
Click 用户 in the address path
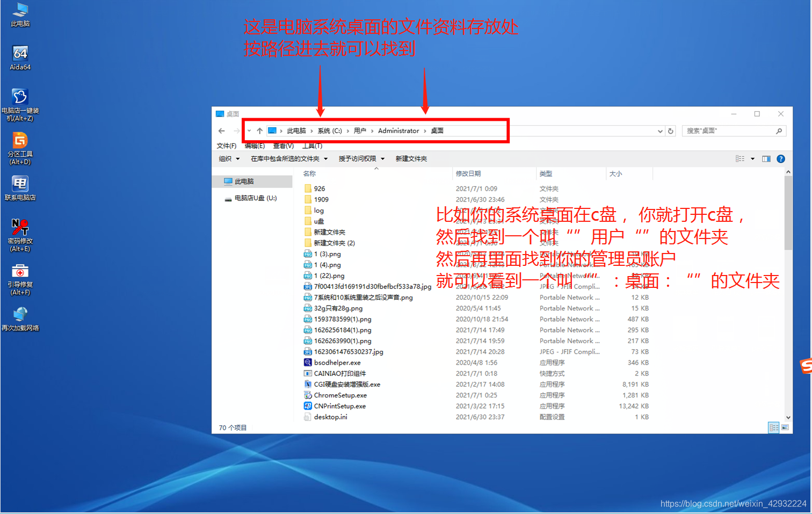(x=360, y=131)
